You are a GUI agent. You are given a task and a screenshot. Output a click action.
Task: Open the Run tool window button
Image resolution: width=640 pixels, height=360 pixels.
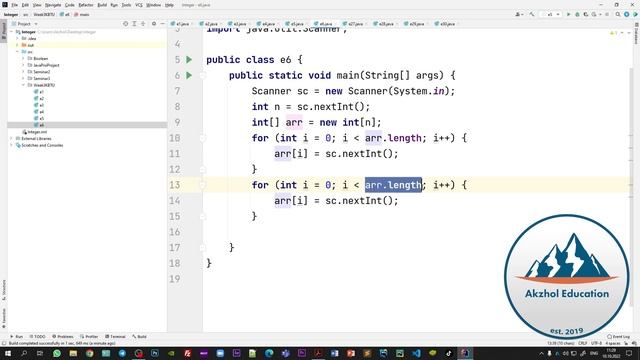[17, 337]
